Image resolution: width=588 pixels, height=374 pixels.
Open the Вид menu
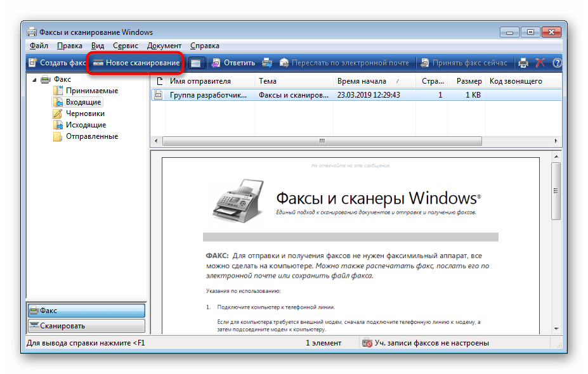pos(98,46)
